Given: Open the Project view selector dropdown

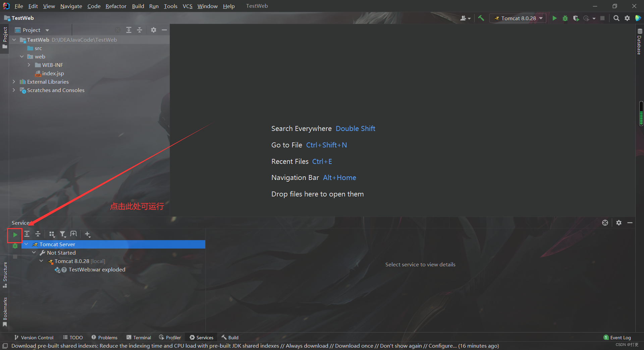Looking at the screenshot, I should click(x=33, y=30).
